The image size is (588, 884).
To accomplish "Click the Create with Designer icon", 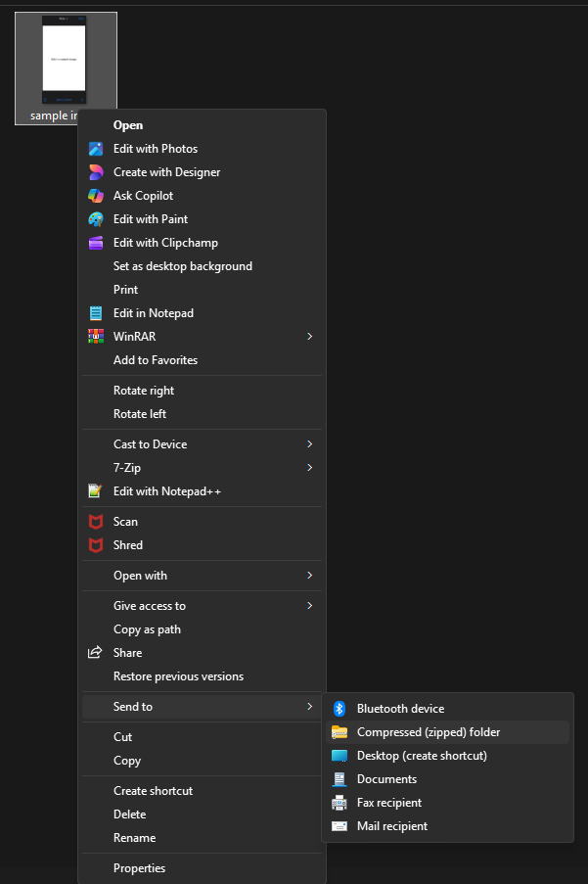I will [95, 171].
